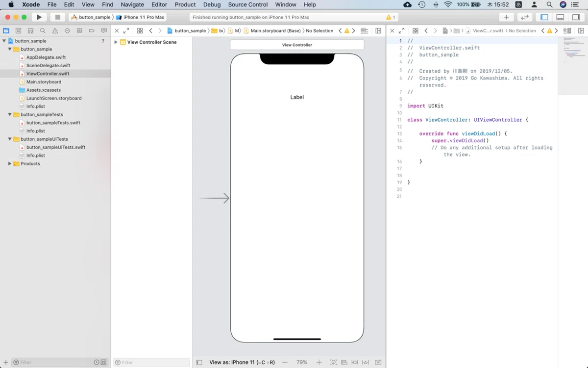
Task: Open the Xcode menu
Action: click(x=31, y=4)
